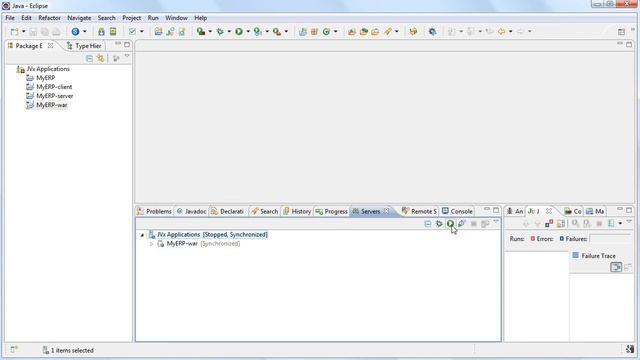Click the task checkbox toolbar icon
The width and height of the screenshot is (640, 360).
coord(132,31)
